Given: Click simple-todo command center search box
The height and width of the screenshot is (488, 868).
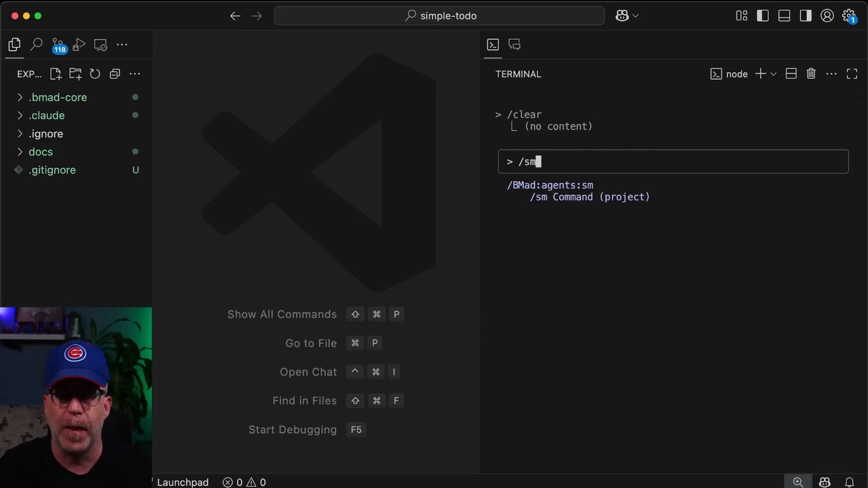Looking at the screenshot, I should 439,16.
